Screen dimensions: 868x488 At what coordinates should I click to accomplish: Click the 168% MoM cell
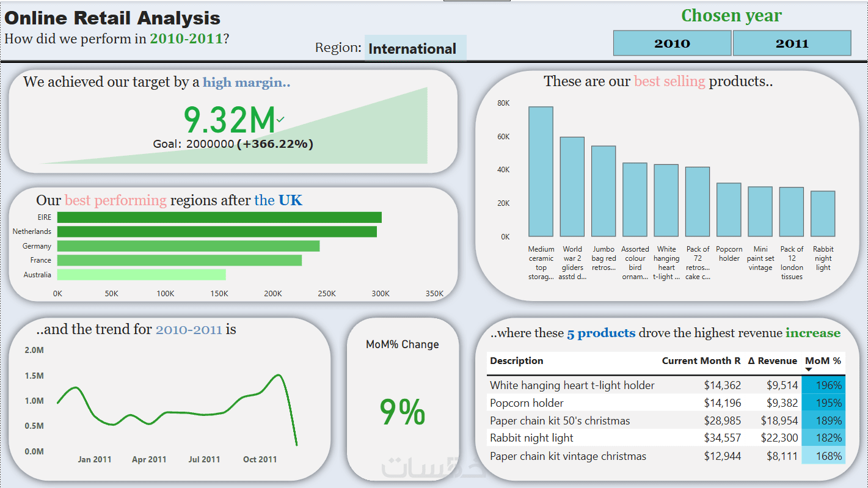coord(823,456)
